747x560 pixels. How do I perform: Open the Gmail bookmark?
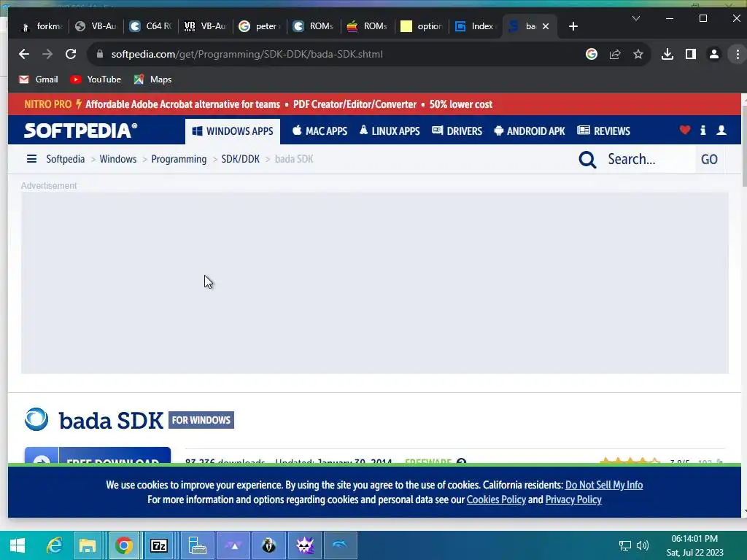(x=38, y=79)
